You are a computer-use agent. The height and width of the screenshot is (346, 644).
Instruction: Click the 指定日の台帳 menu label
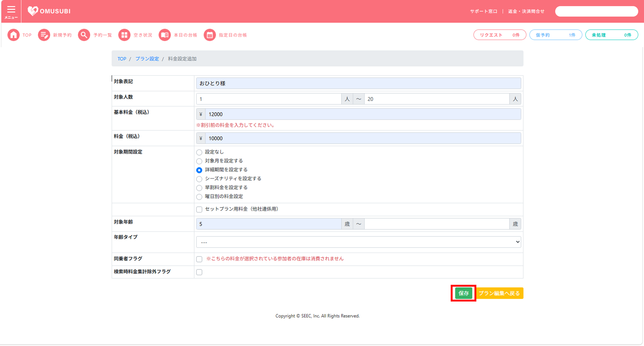[233, 35]
